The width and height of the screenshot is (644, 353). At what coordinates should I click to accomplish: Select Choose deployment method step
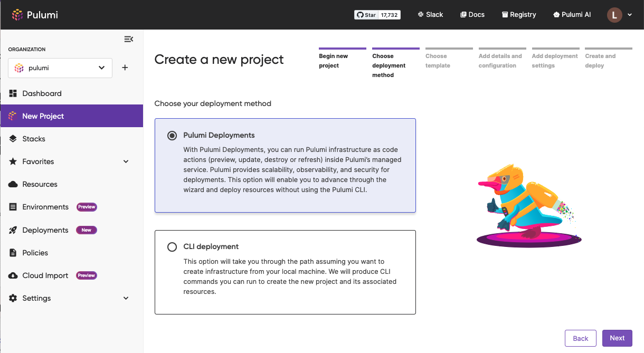[x=396, y=63]
